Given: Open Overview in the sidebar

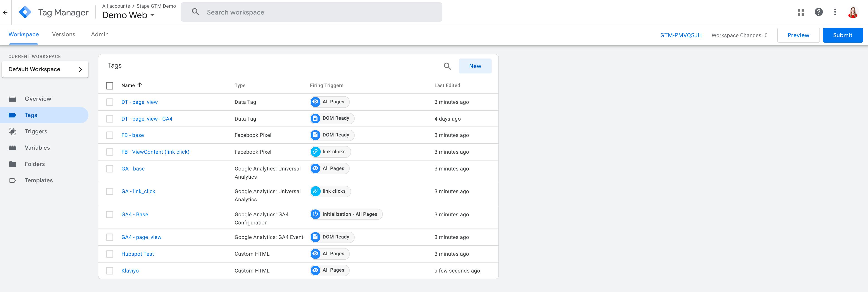Looking at the screenshot, I should pos(44,99).
